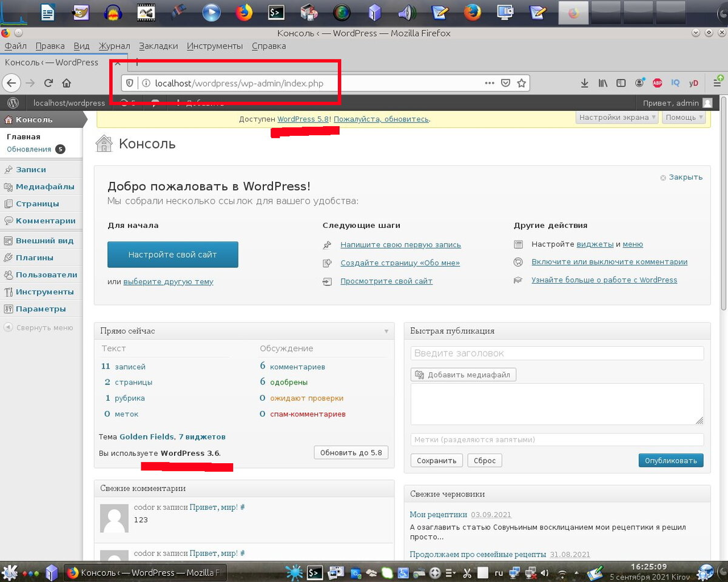Open the Adblock Plus extension icon
Screen dimensions: 728x582
coord(658,83)
